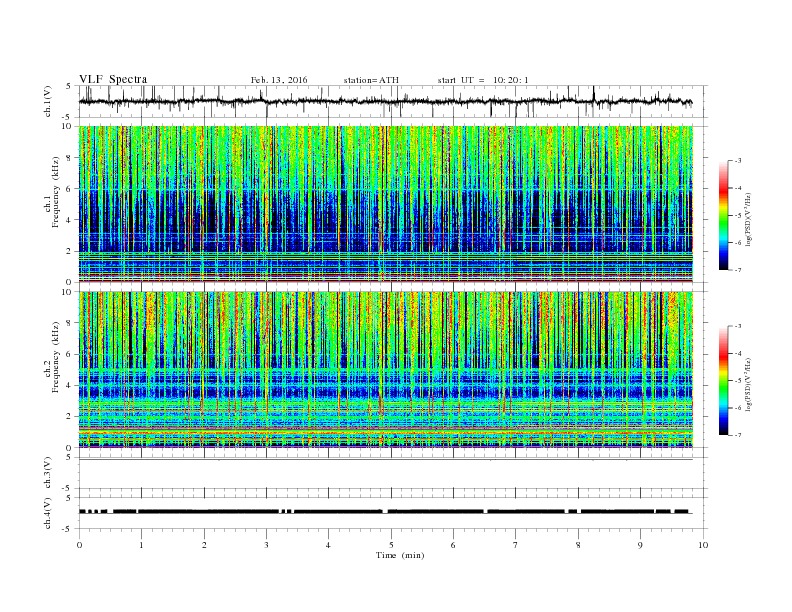The height and width of the screenshot is (612, 792).
Task: Click the "ch.1(V)" waveform axis label
Action: (x=48, y=101)
